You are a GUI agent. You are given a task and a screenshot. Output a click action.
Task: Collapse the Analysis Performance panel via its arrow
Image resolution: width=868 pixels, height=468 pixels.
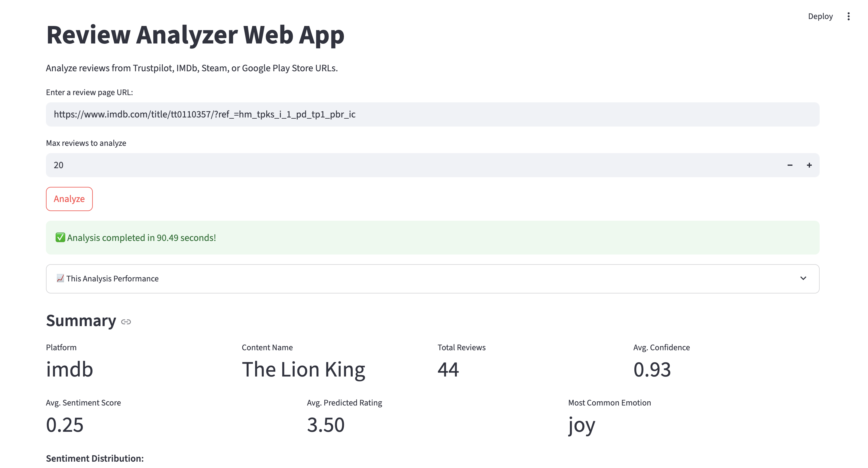pyautogui.click(x=804, y=278)
